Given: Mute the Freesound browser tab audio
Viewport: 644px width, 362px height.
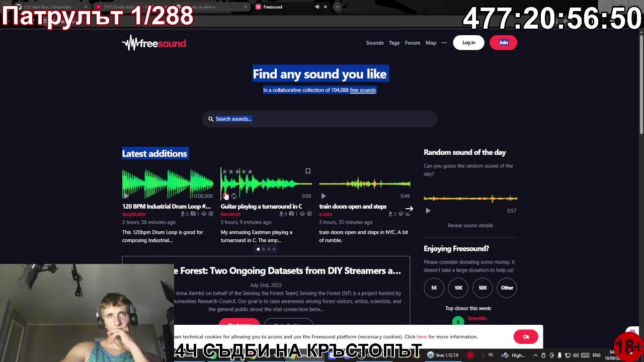Looking at the screenshot, I should (x=317, y=7).
